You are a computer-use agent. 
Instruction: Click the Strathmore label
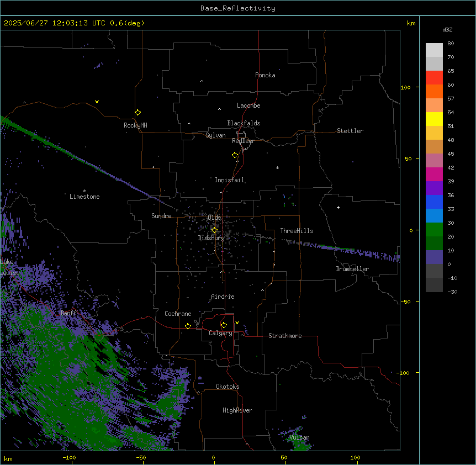[x=285, y=336]
